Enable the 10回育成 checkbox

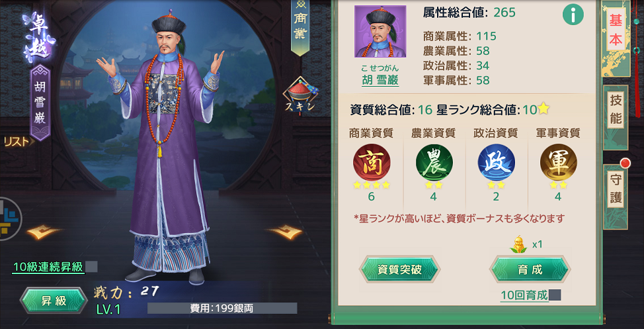(555, 295)
